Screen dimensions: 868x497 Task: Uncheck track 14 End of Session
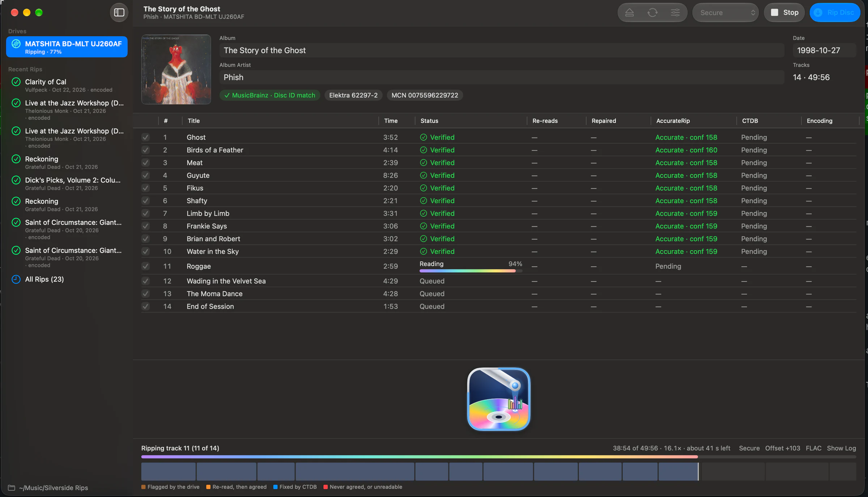pos(145,306)
